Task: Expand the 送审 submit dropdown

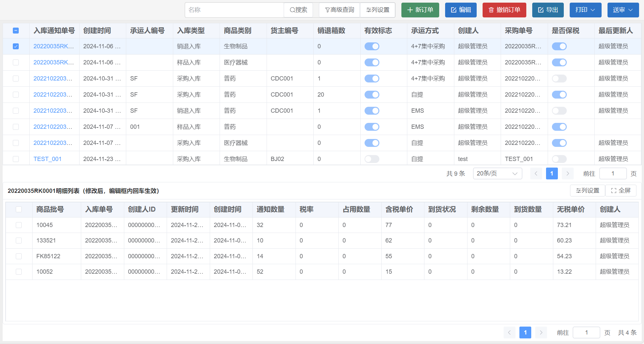Action: pyautogui.click(x=623, y=10)
